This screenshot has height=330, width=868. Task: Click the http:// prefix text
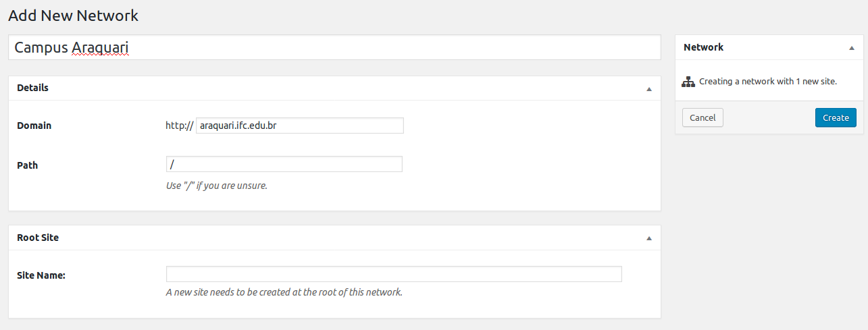pos(180,126)
